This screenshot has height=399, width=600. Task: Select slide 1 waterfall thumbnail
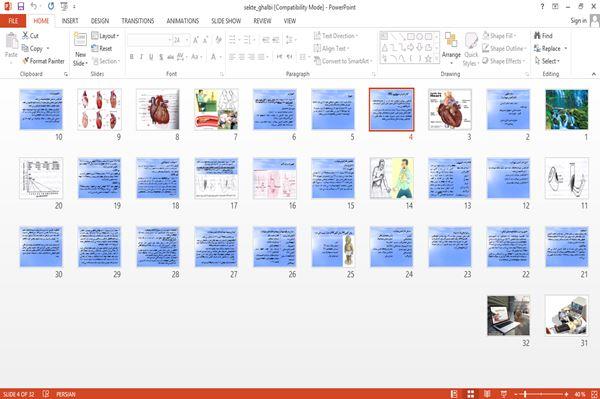pyautogui.click(x=567, y=109)
